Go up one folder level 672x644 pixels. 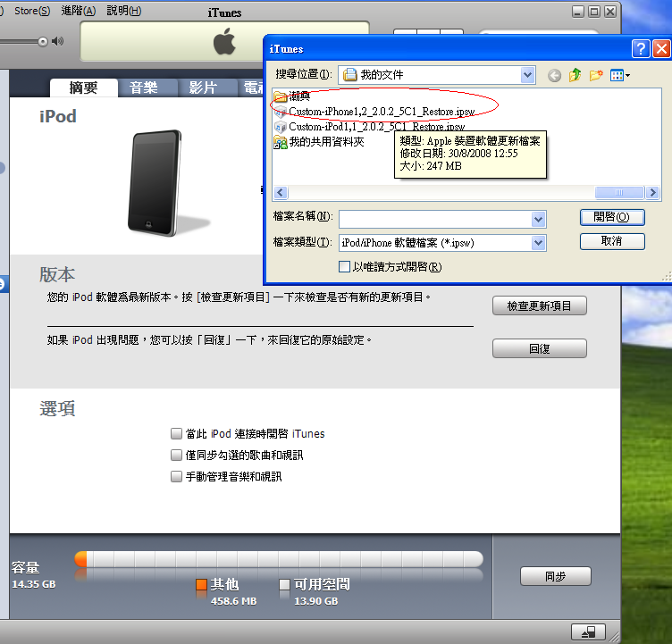coord(575,76)
